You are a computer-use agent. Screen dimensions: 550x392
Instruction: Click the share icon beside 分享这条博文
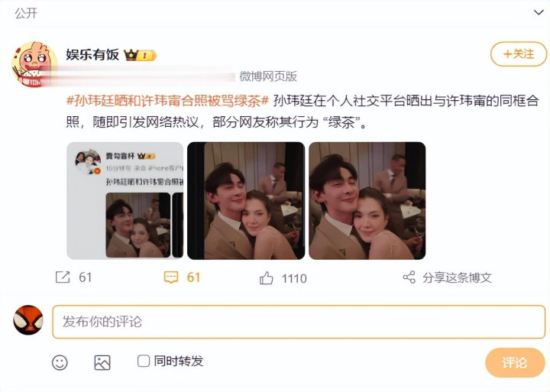point(409,277)
